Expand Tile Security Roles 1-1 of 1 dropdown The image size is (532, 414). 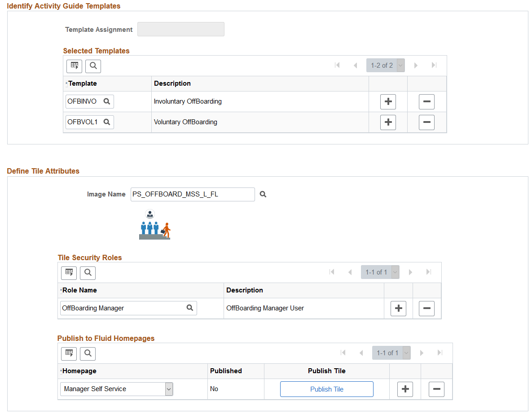point(395,272)
